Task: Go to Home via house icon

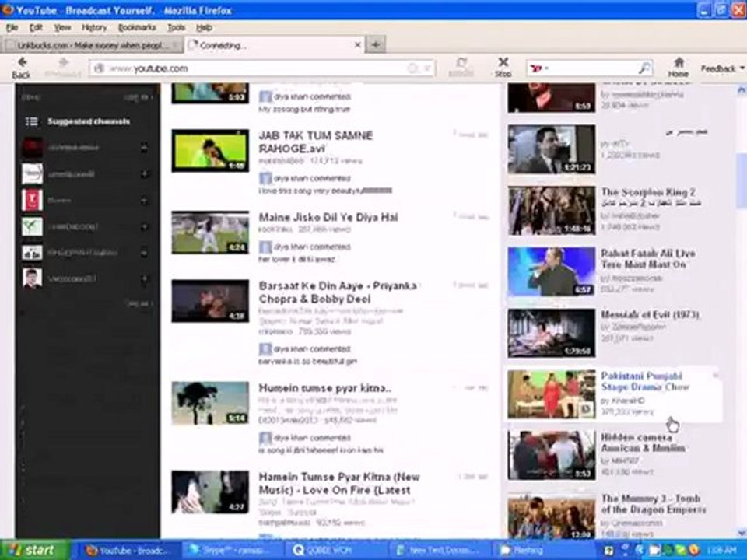Action: pyautogui.click(x=679, y=63)
